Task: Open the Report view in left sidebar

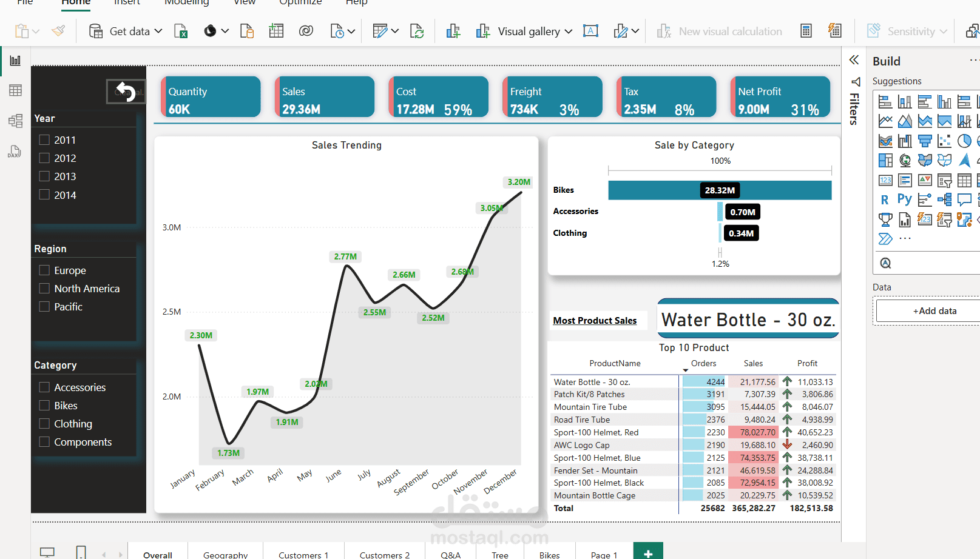Action: (15, 61)
